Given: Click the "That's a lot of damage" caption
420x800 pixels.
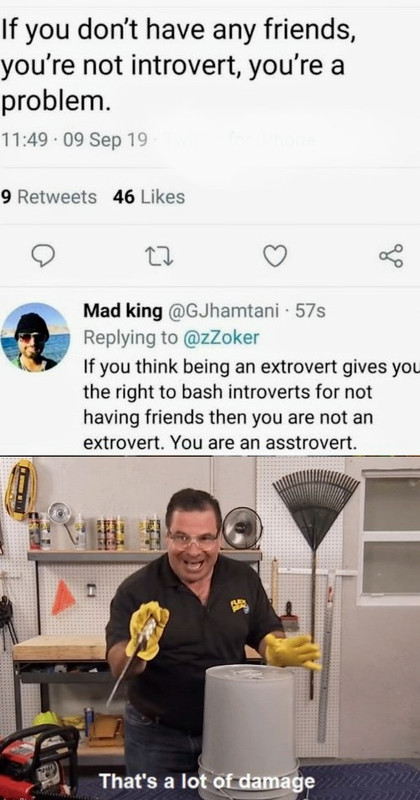Looking at the screenshot, I should click(207, 781).
